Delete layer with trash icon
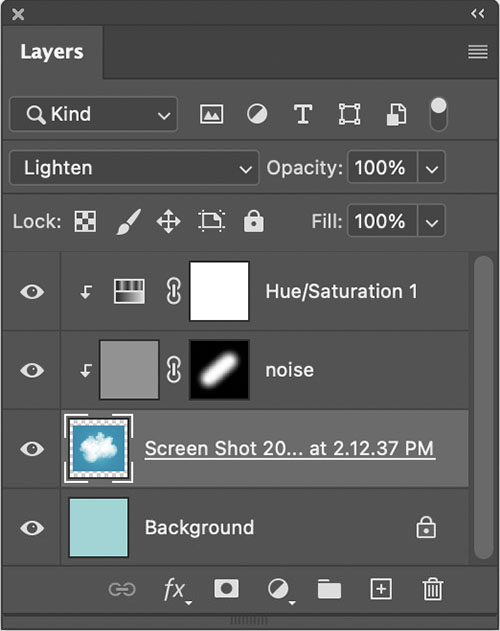This screenshot has width=500, height=631. click(x=433, y=589)
